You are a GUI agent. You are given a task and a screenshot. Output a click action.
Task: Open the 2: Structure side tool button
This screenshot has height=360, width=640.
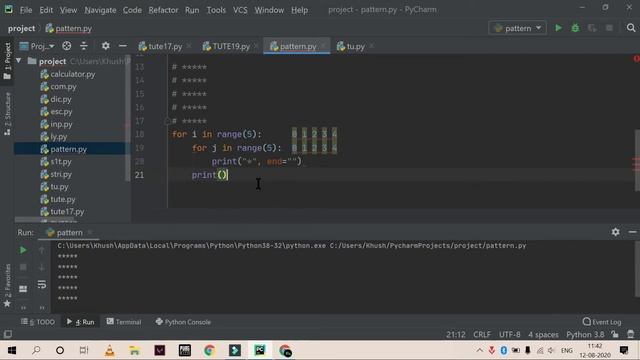pyautogui.click(x=7, y=114)
